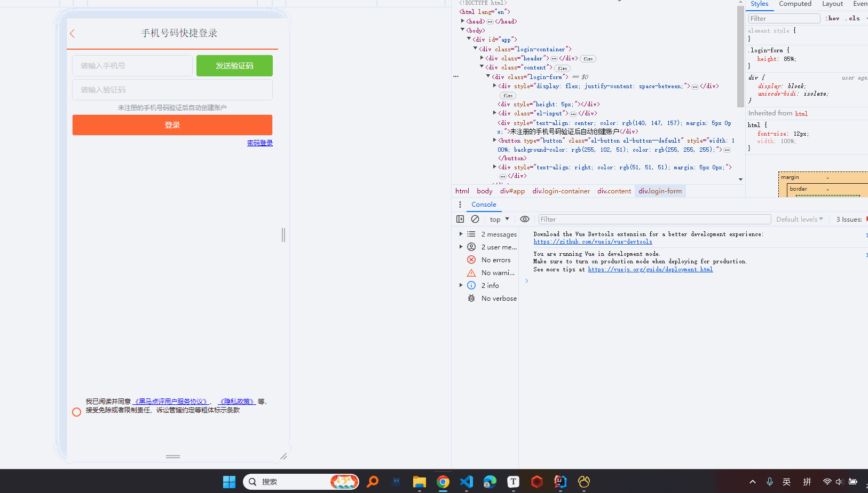
Task: Expand the head element node
Action: pyautogui.click(x=463, y=21)
